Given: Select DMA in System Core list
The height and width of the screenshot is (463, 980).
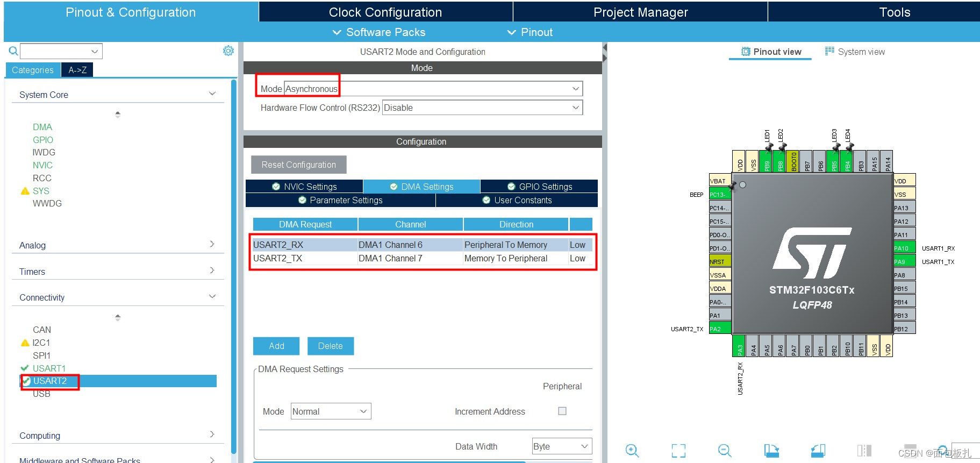Looking at the screenshot, I should click(x=42, y=127).
